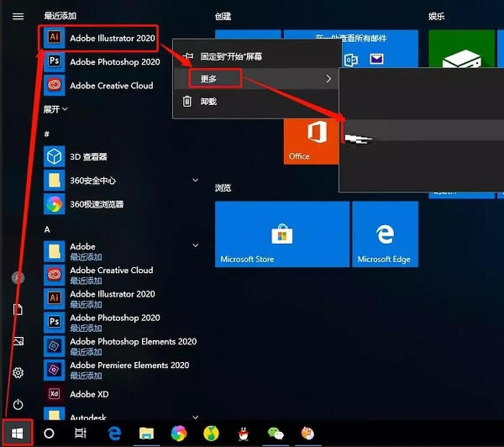Click the Windows Start button

click(x=18, y=434)
